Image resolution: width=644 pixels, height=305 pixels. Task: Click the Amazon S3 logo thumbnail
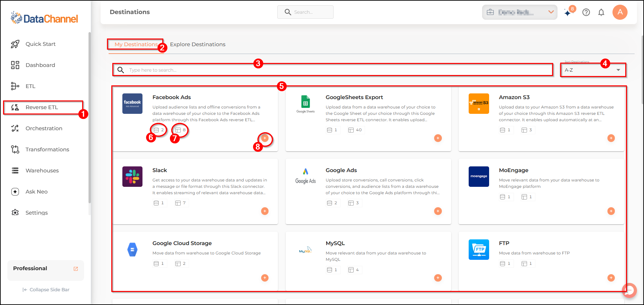(479, 103)
